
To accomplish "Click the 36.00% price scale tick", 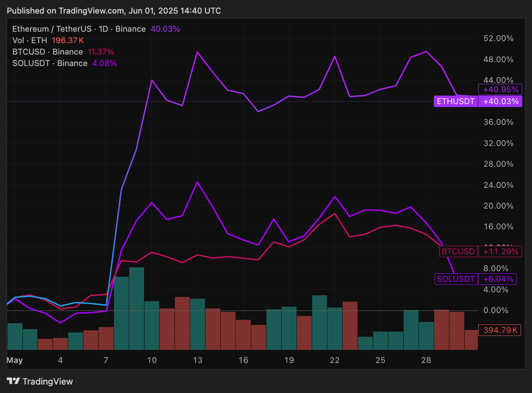I will click(x=498, y=122).
